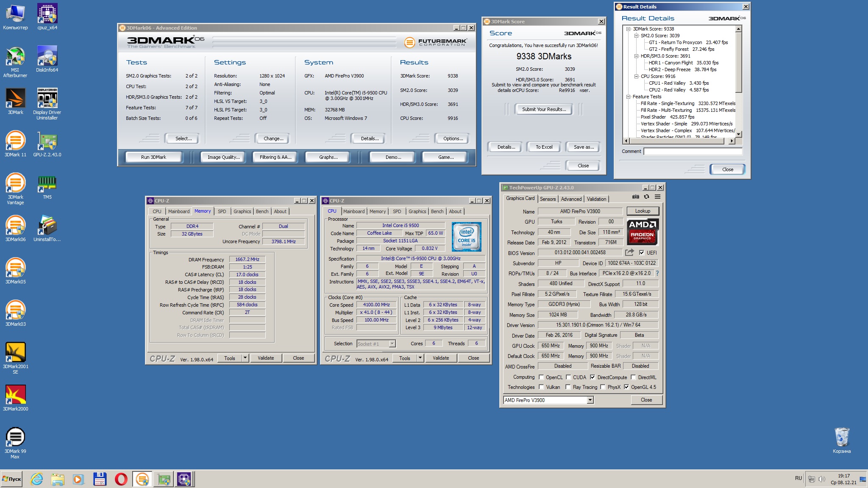Open the Компьютер desktop icon

(15, 17)
